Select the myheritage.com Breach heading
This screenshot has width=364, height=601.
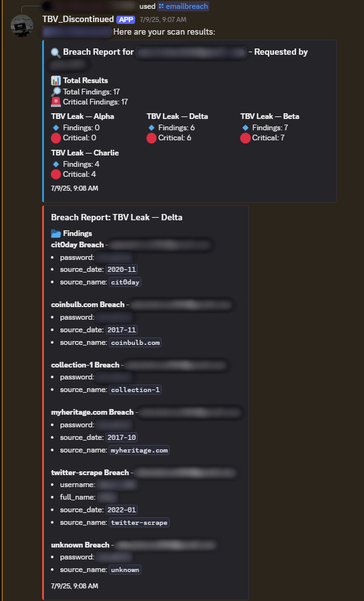tap(92, 412)
